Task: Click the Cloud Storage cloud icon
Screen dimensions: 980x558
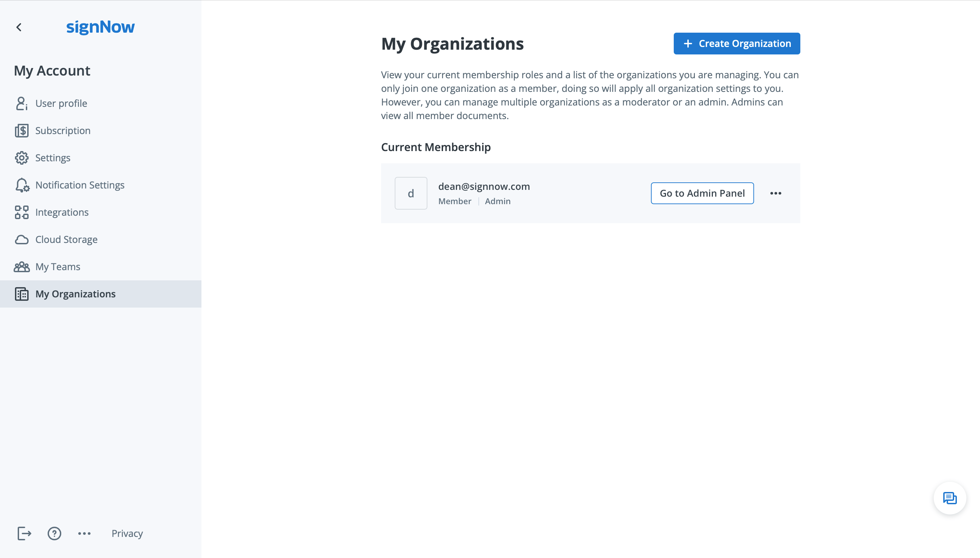Action: pyautogui.click(x=21, y=240)
